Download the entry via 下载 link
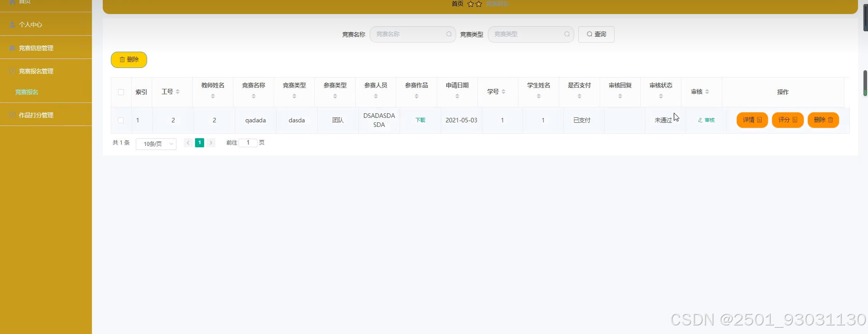Image resolution: width=868 pixels, height=334 pixels. pyautogui.click(x=420, y=120)
